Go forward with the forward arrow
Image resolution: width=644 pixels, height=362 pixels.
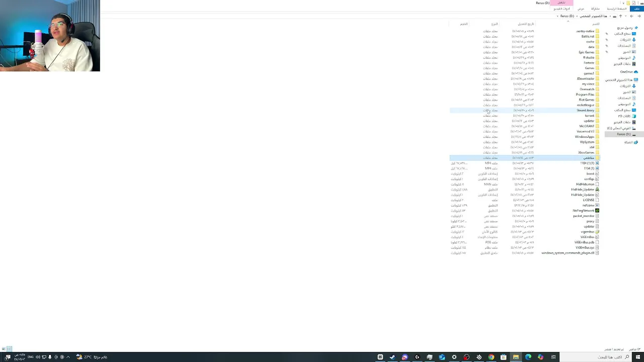pos(632,16)
